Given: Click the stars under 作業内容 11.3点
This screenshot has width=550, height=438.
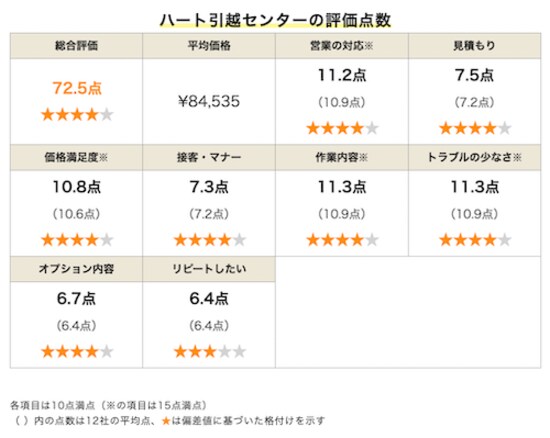Looking at the screenshot, I should (342, 240).
